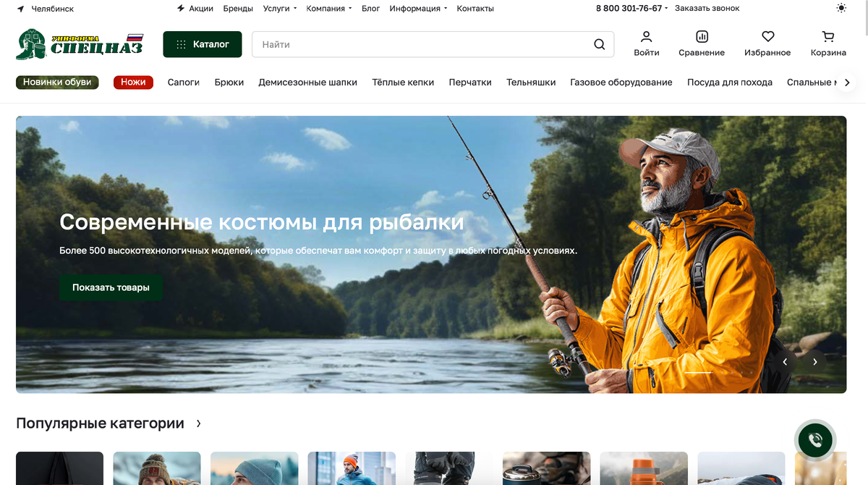Click the Челябинск location arrow icon
868x485 pixels.
pos(20,9)
